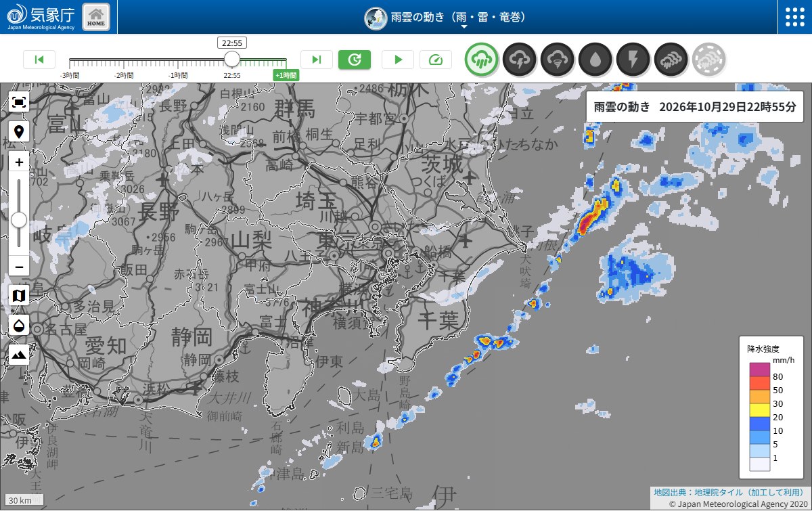Click the 30 mm/h orange swatch
The width and height of the screenshot is (812, 511).
[759, 397]
